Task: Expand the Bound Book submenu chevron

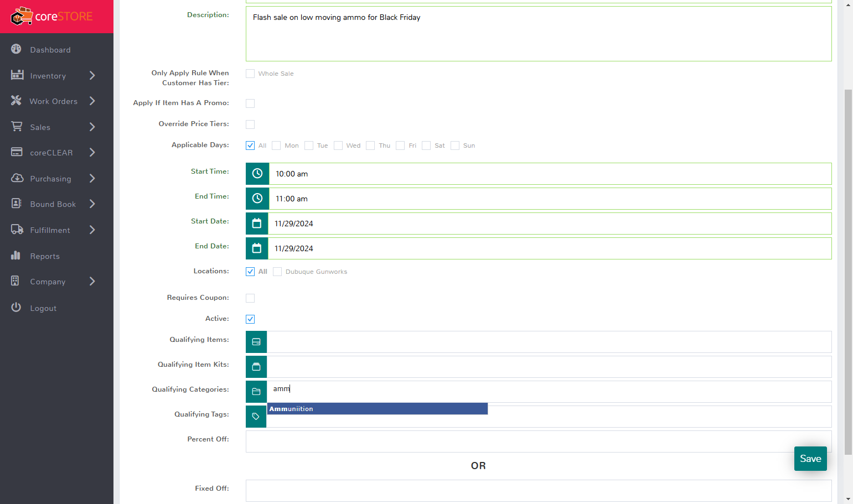Action: 92,204
